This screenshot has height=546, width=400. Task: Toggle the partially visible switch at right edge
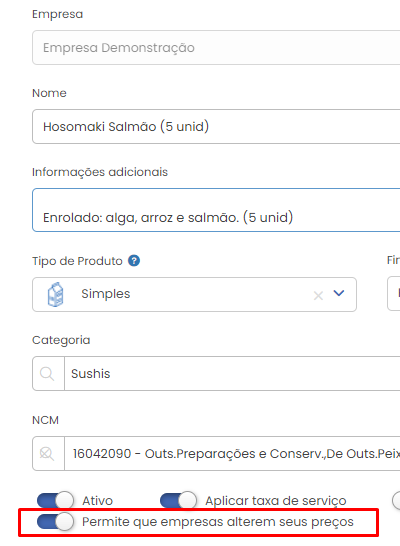pos(396,501)
